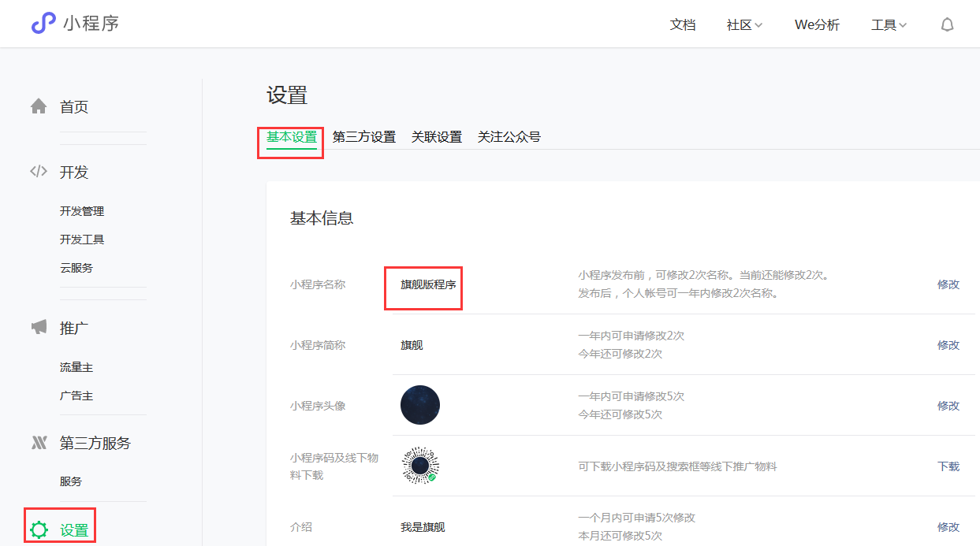The height and width of the screenshot is (546, 980).
Task: Switch to the 第三方设置 tab
Action: tap(363, 137)
